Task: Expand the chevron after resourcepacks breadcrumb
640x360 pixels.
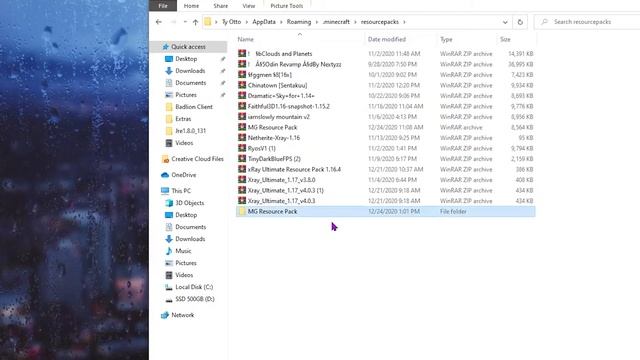Action: point(404,22)
